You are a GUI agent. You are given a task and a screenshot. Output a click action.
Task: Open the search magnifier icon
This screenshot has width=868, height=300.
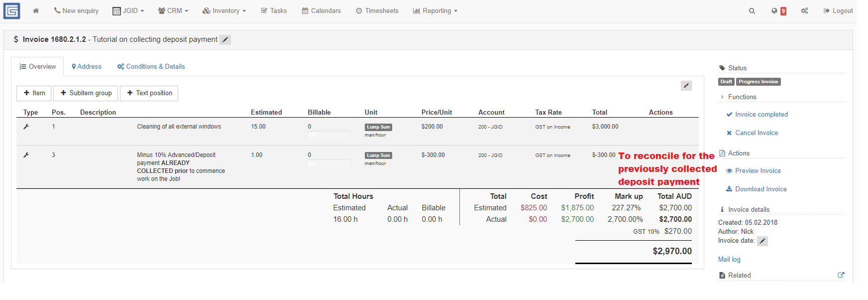[x=752, y=11]
